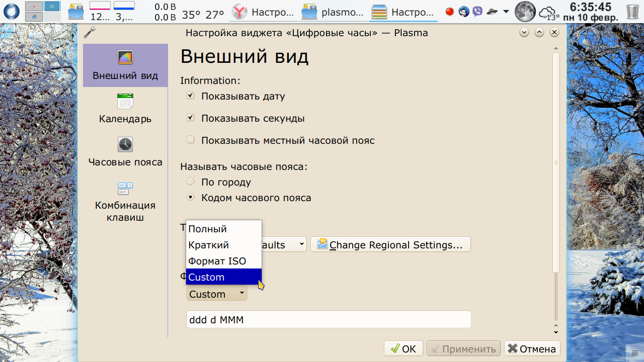Open the Календарь settings page
The height and width of the screenshot is (362, 644).
[x=125, y=109]
